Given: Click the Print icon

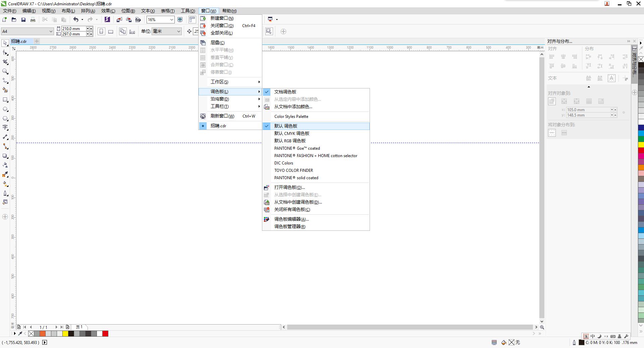Looking at the screenshot, I should coord(33,20).
